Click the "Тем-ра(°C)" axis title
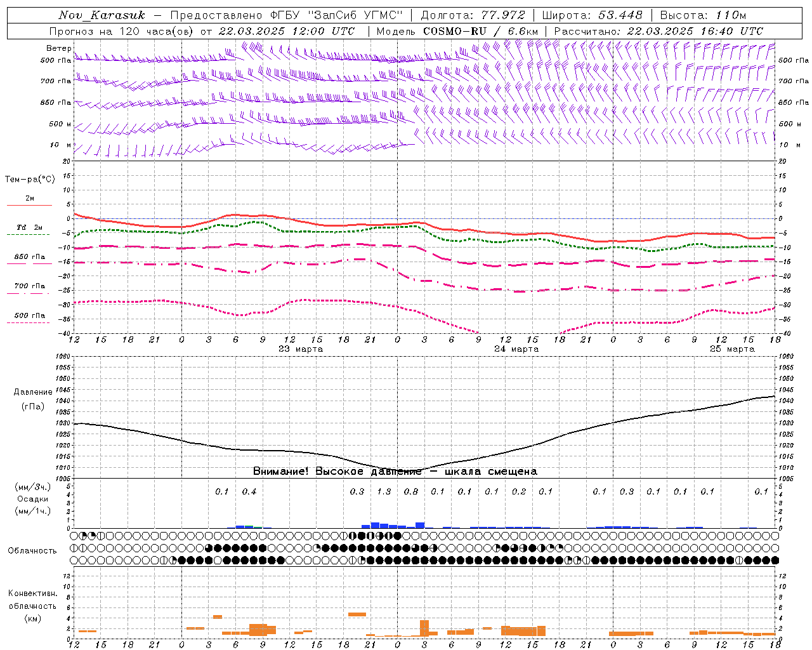Image resolution: width=812 pixels, height=650 pixels. coord(30,180)
